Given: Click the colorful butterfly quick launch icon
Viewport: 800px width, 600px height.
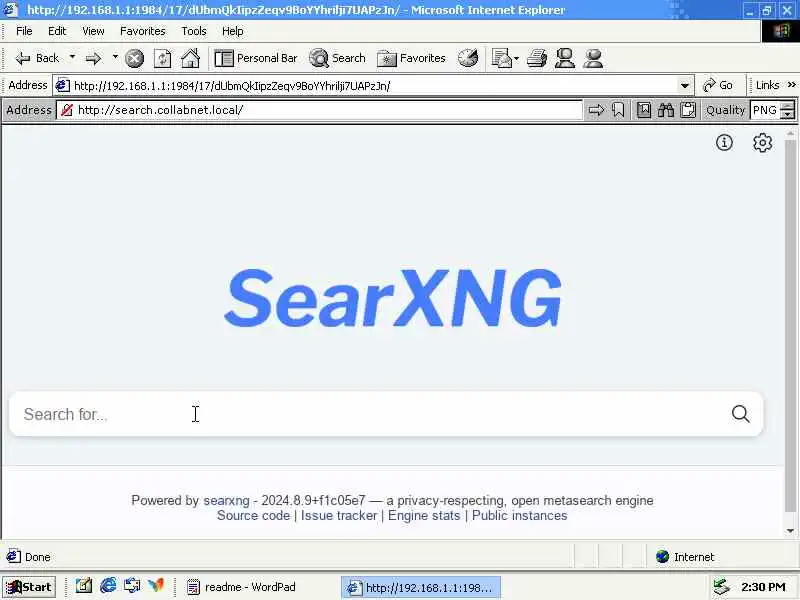Looking at the screenshot, I should pos(156,586).
